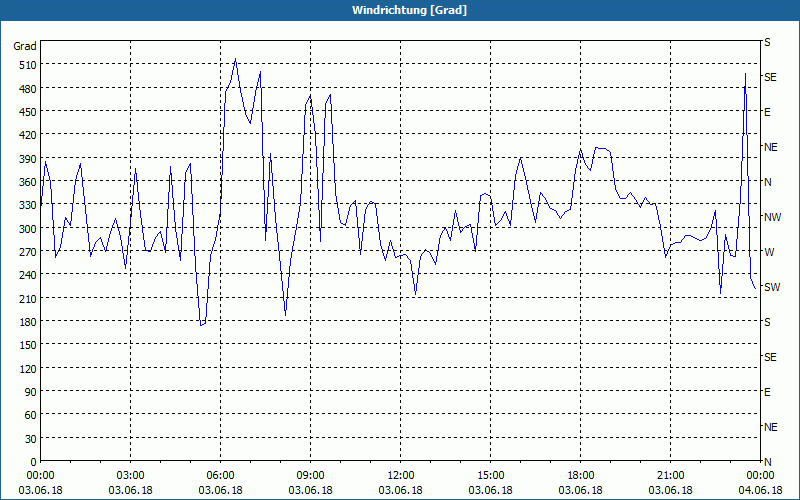Click the 360 y-axis label
This screenshot has height=500, width=800.
(28, 182)
